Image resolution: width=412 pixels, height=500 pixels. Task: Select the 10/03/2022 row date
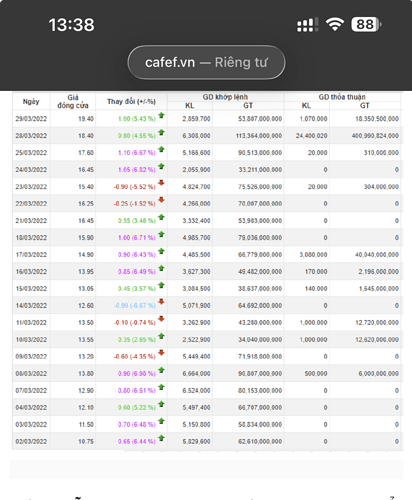point(31,339)
